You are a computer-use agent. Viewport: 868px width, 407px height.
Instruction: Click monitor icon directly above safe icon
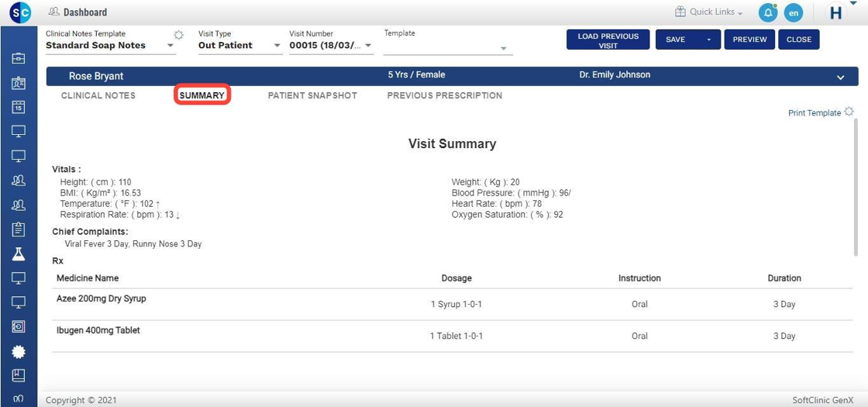[19, 302]
